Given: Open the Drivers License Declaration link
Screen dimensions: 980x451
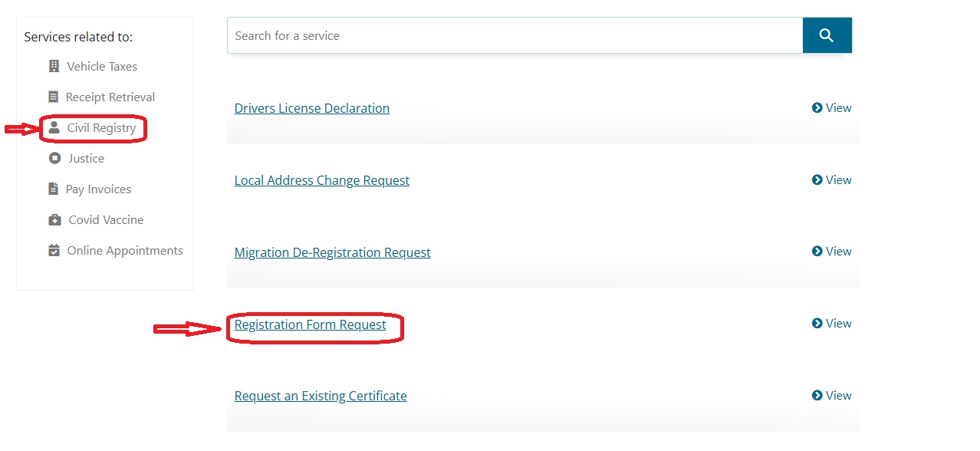Looking at the screenshot, I should point(311,108).
